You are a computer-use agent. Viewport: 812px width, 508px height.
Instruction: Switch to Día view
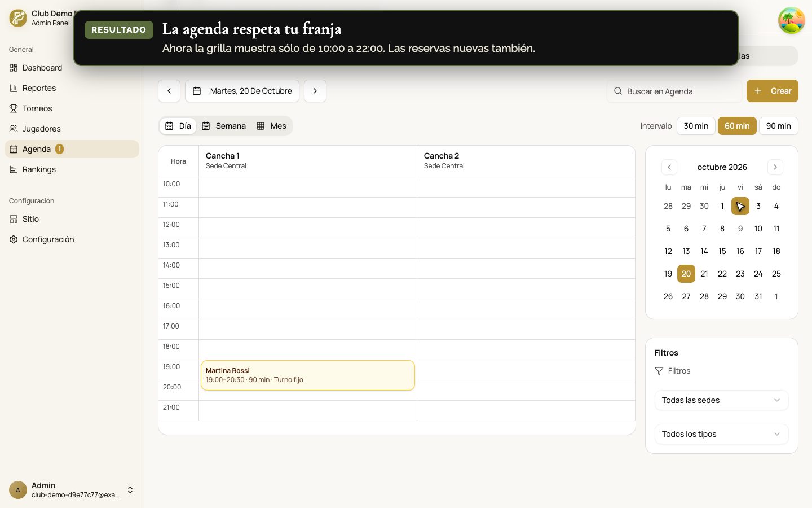[x=178, y=126]
